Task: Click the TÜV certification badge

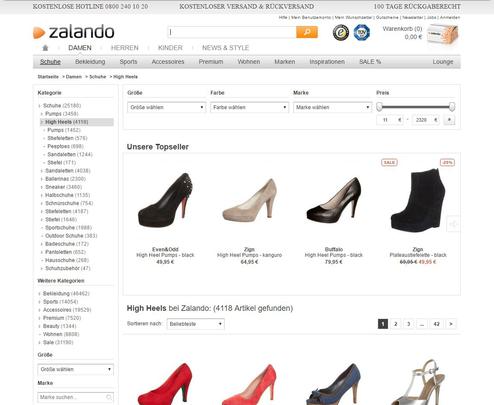Action: (362, 33)
